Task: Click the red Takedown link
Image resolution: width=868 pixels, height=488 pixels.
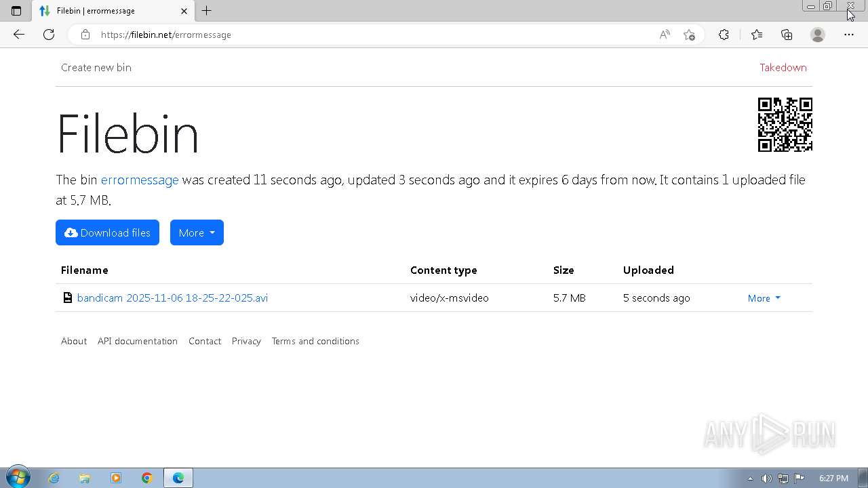Action: 783,67
